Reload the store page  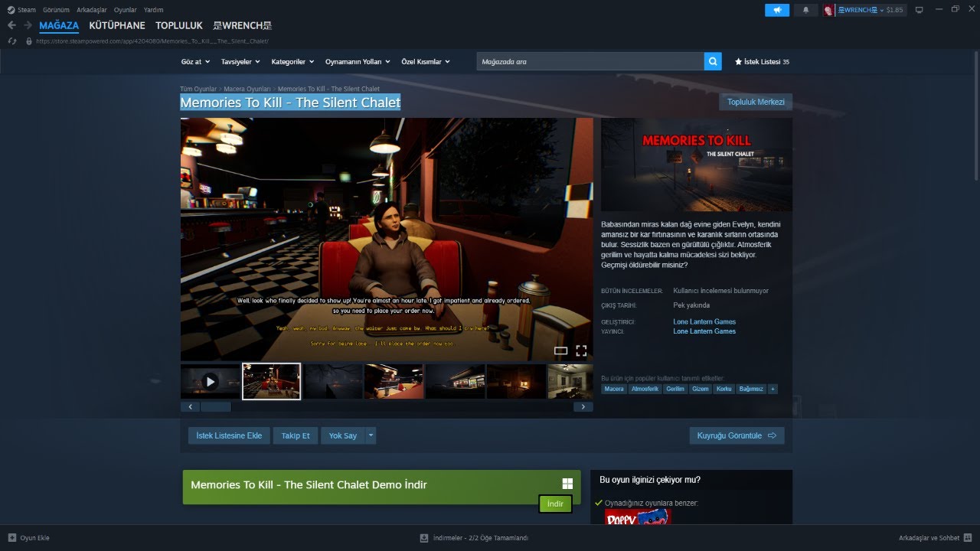click(x=11, y=41)
